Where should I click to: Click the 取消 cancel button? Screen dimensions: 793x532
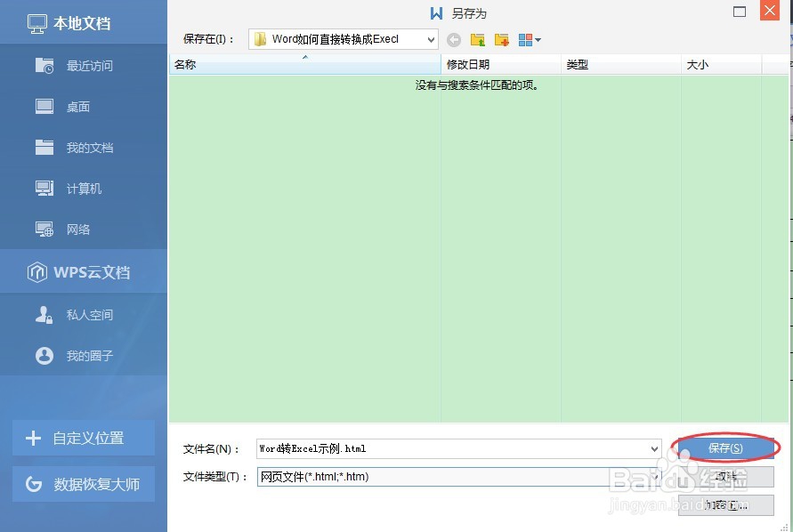click(x=725, y=476)
